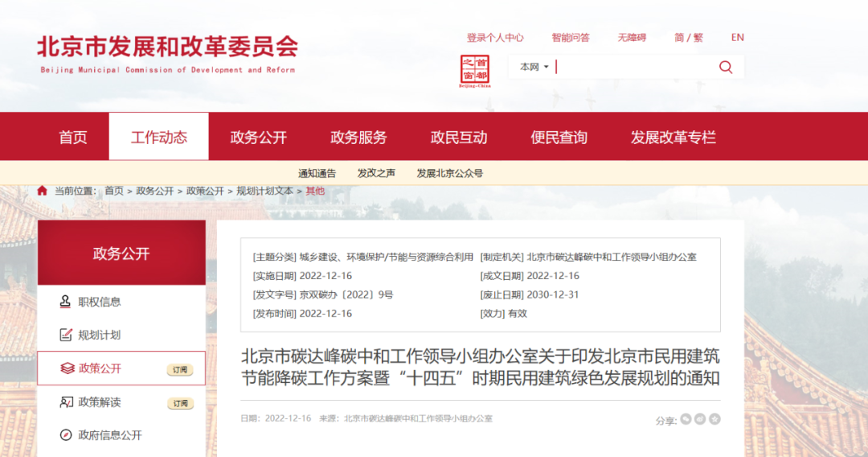Screen dimensions: 868x457
Task: Click the search magnifier icon
Action: 725,68
